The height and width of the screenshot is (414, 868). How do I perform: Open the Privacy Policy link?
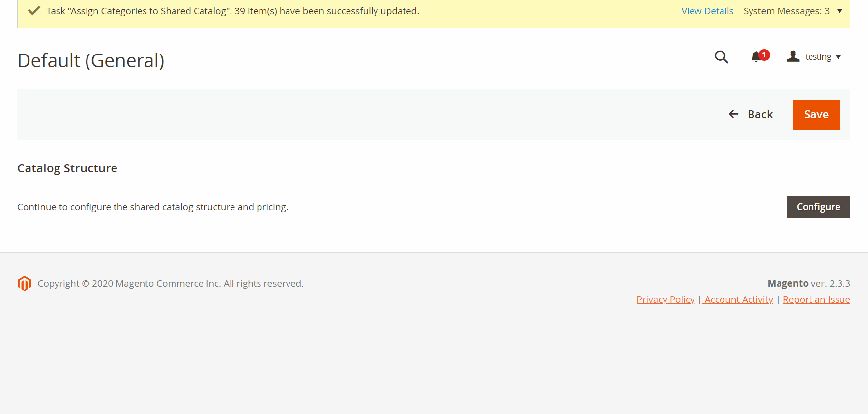[x=665, y=299]
